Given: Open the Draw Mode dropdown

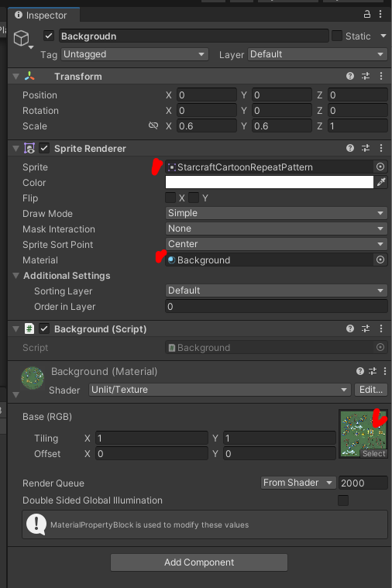Looking at the screenshot, I should (x=276, y=213).
